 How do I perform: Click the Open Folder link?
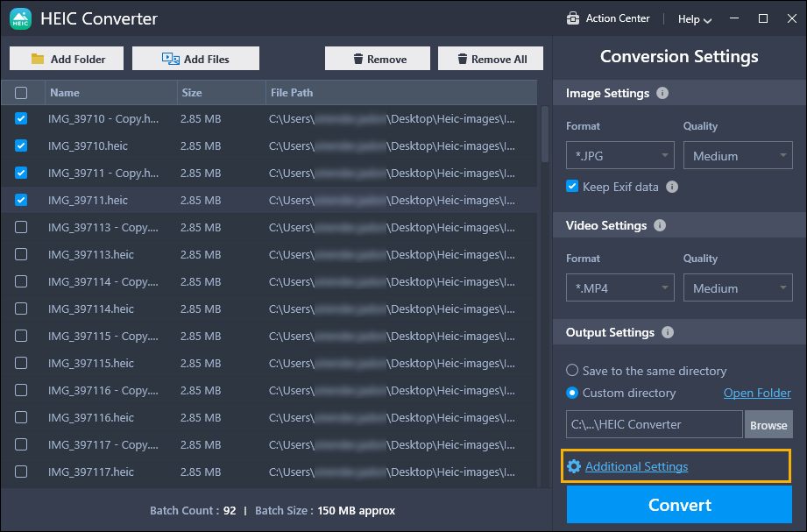[757, 393]
